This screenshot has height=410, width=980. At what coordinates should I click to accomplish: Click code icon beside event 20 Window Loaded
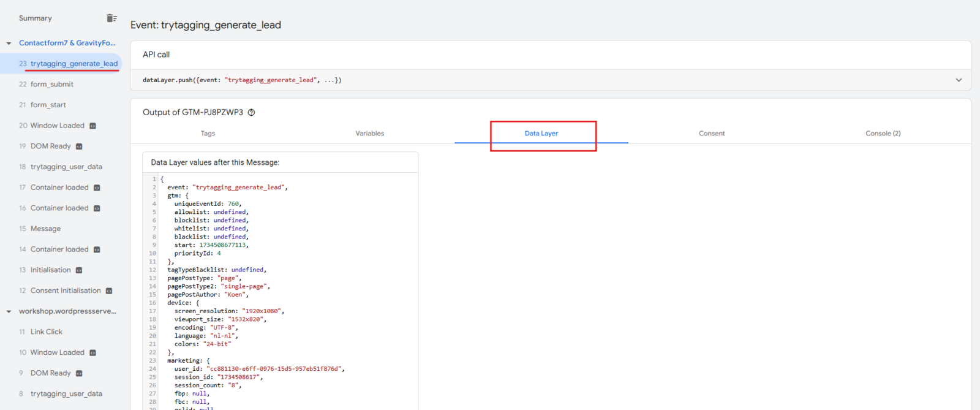pyautogui.click(x=93, y=126)
